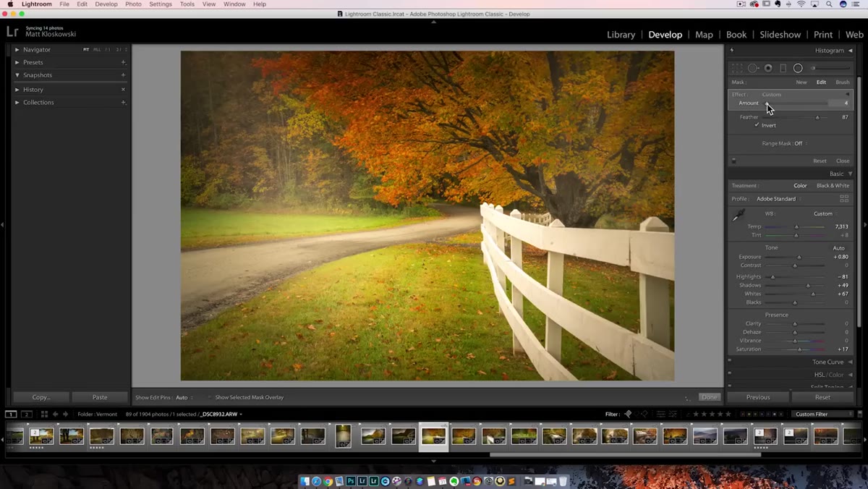Viewport: 868px width, 489px height.
Task: Expand the History panel
Action: pos(17,89)
